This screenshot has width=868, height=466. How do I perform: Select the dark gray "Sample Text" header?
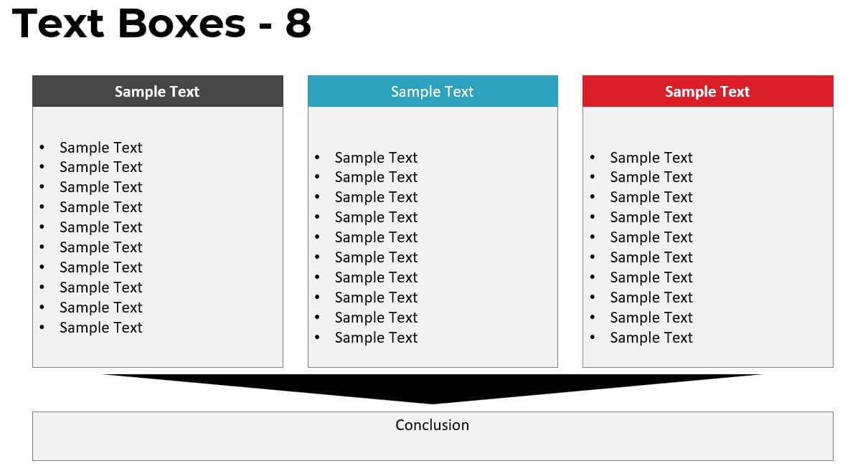tap(158, 91)
